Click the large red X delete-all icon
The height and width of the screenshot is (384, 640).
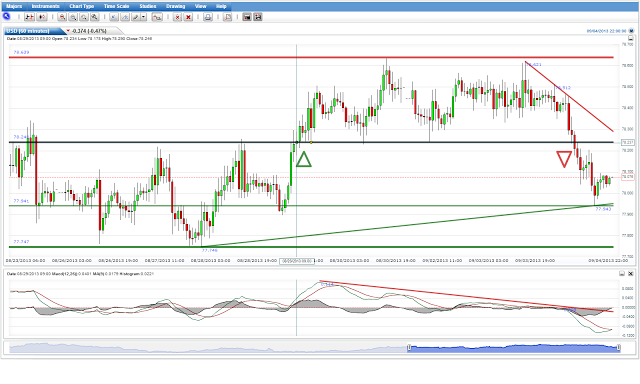[x=188, y=17]
